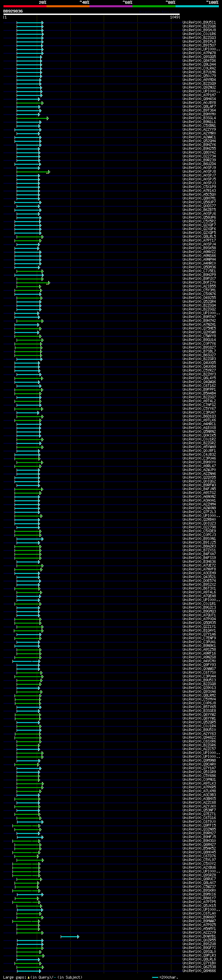
Task: Select hit label UniRef100_C0PCJ3
Action: [199, 535]
